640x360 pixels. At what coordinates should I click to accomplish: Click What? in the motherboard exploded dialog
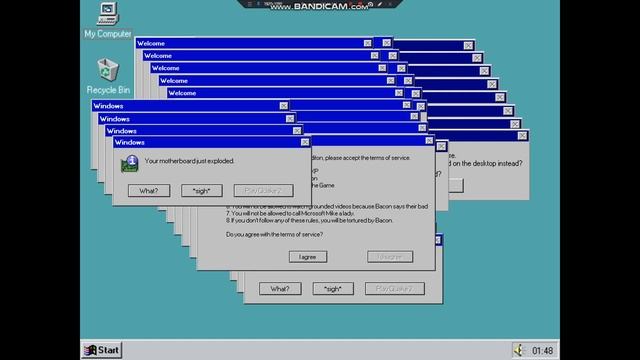[x=149, y=191]
